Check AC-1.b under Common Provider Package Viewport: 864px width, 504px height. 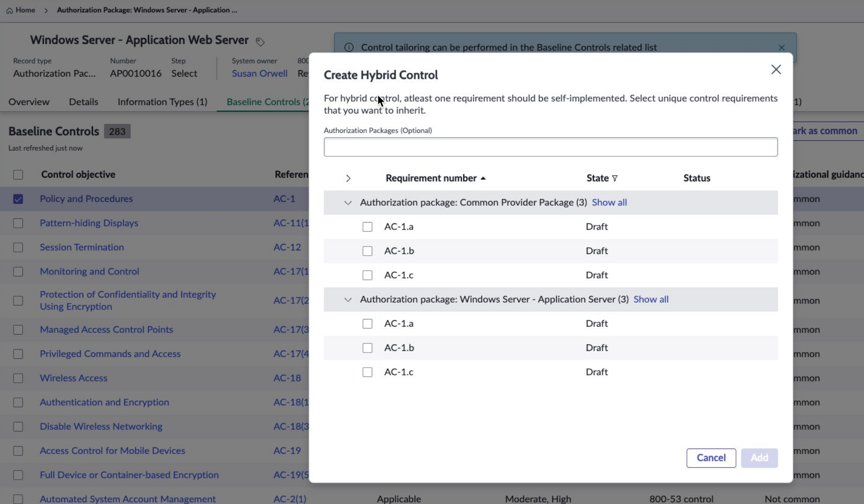pos(367,251)
